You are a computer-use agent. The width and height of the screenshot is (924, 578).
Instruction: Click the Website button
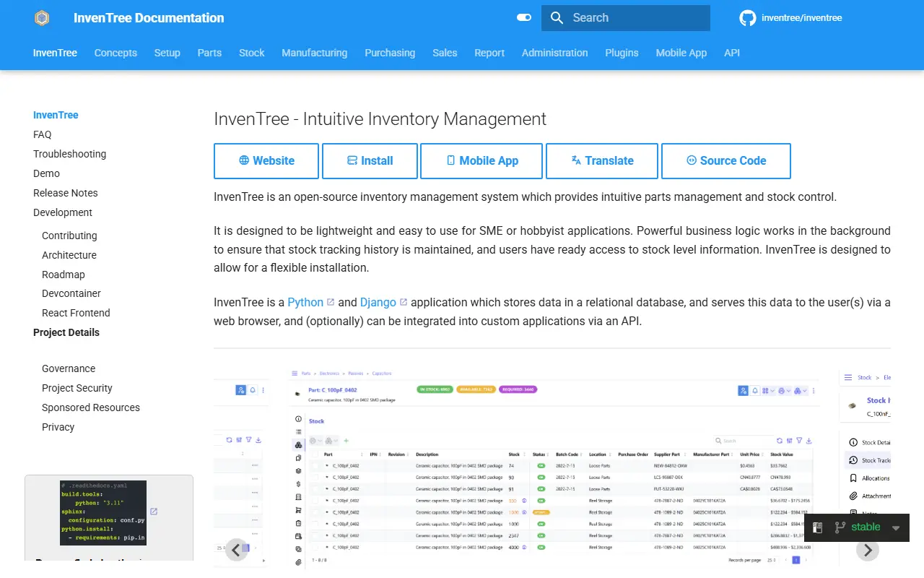(x=266, y=161)
